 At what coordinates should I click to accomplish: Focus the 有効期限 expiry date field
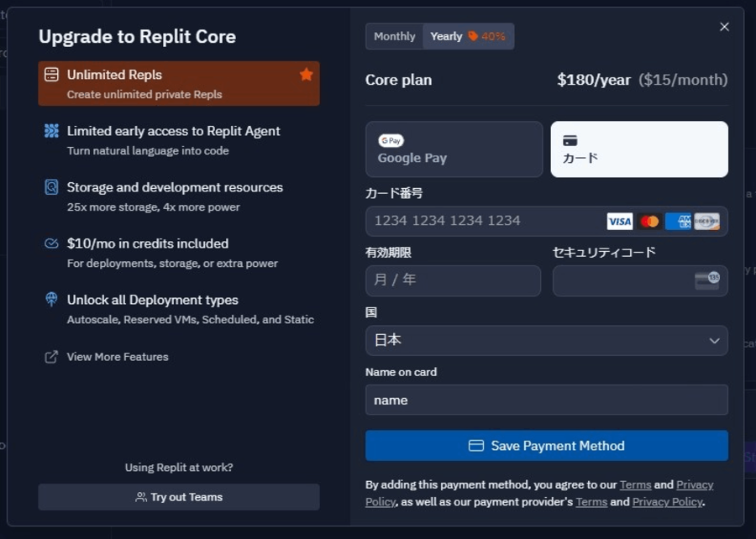tap(454, 280)
